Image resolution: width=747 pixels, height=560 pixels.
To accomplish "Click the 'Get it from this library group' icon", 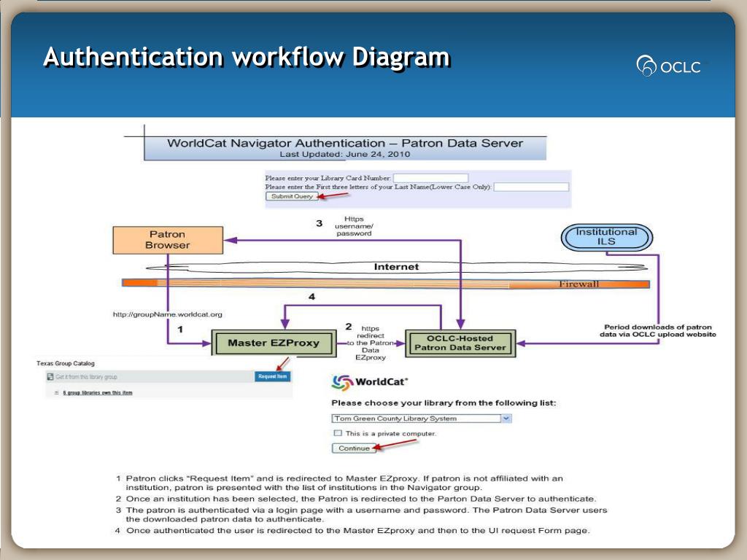I will [x=50, y=377].
